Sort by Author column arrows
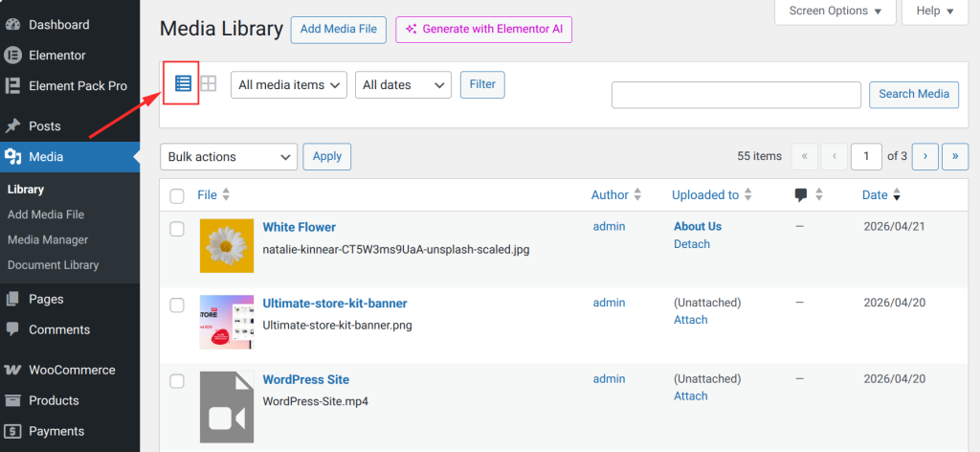Viewport: 980px width, 452px height. click(x=637, y=195)
